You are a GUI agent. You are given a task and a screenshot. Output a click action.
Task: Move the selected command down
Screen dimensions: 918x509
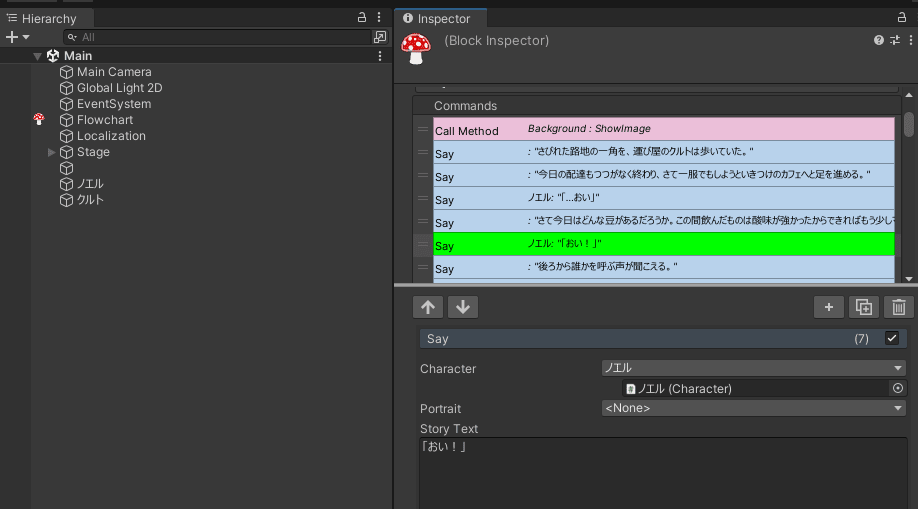[x=463, y=307]
